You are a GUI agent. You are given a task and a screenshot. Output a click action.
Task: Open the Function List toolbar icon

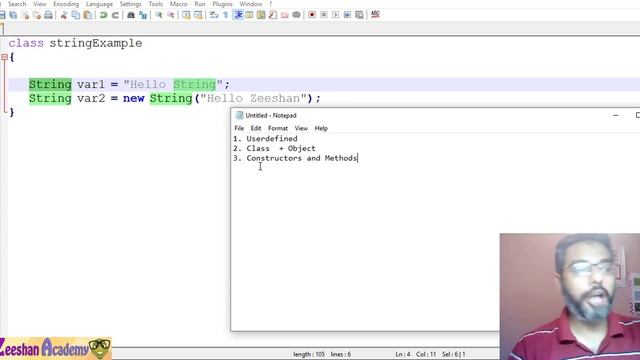(x=273, y=15)
